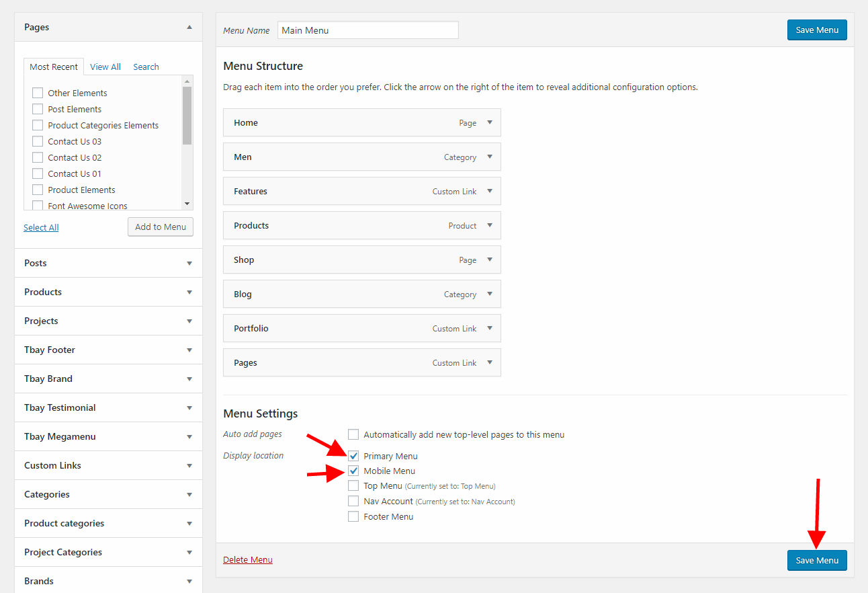Screen dimensions: 868x593
Task: Collapse the Pages panel arrow
Action: click(189, 28)
